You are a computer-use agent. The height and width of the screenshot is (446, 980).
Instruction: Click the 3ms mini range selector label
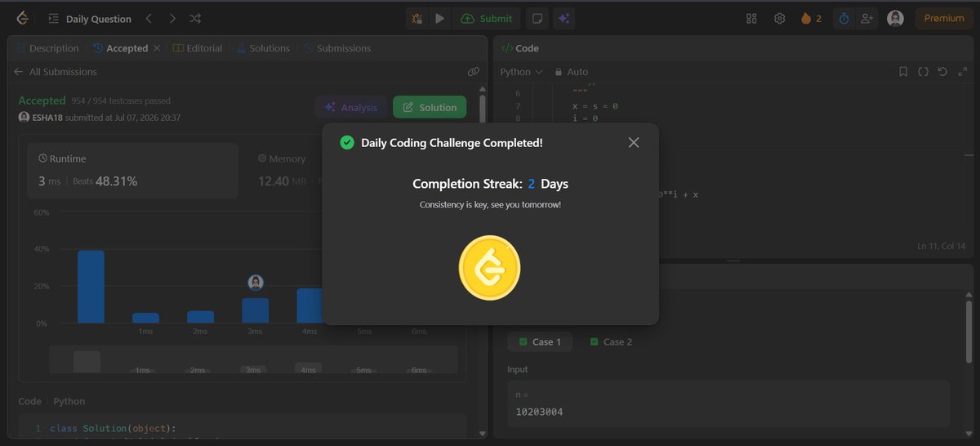(x=253, y=370)
